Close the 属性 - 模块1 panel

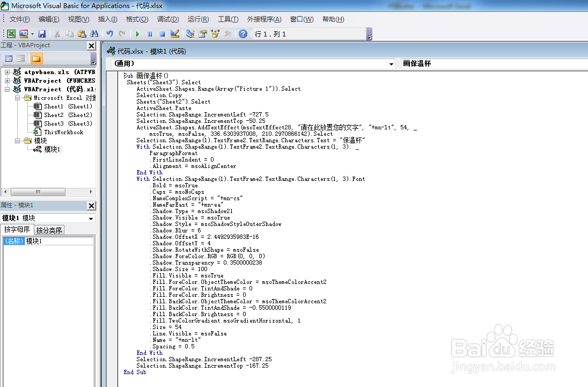[91, 206]
